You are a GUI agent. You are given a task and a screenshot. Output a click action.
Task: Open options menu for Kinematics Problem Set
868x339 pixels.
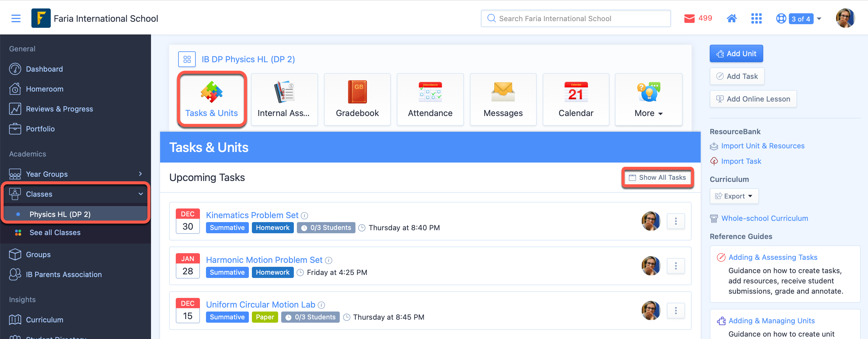(675, 221)
